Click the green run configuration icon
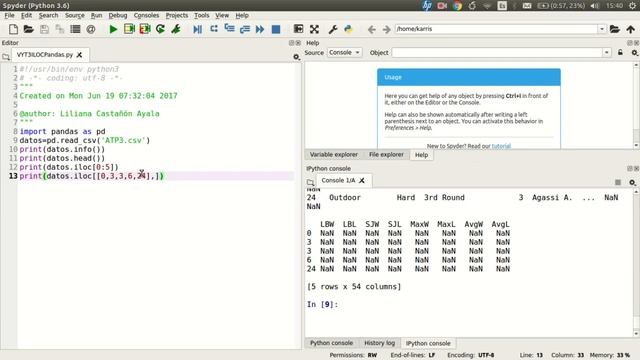The image size is (640, 360). pos(176,29)
